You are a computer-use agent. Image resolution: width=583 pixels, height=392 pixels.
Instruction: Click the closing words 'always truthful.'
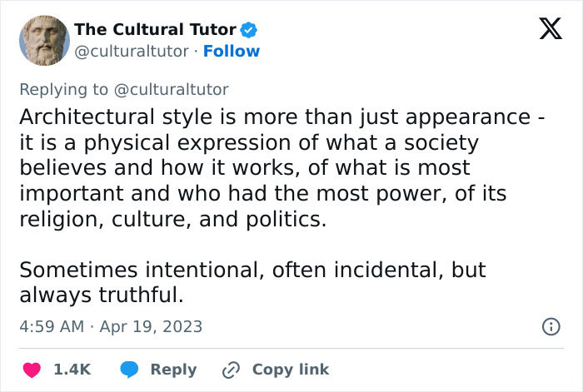coord(102,295)
